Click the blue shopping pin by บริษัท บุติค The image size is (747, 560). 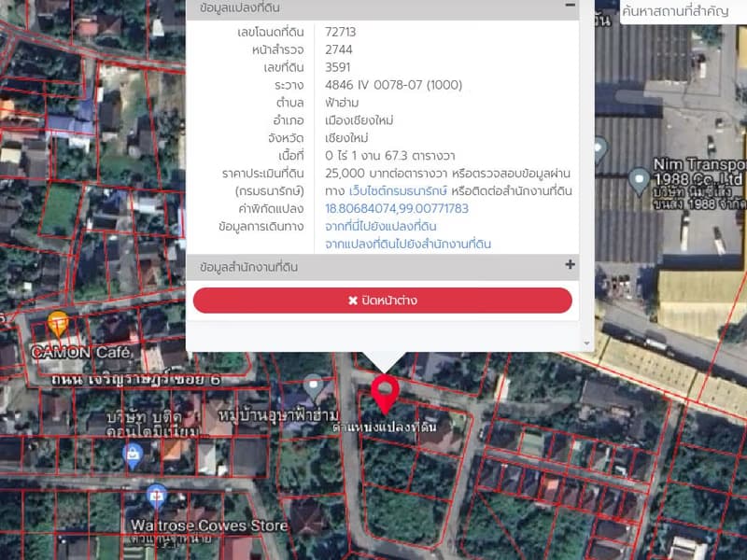click(x=133, y=456)
